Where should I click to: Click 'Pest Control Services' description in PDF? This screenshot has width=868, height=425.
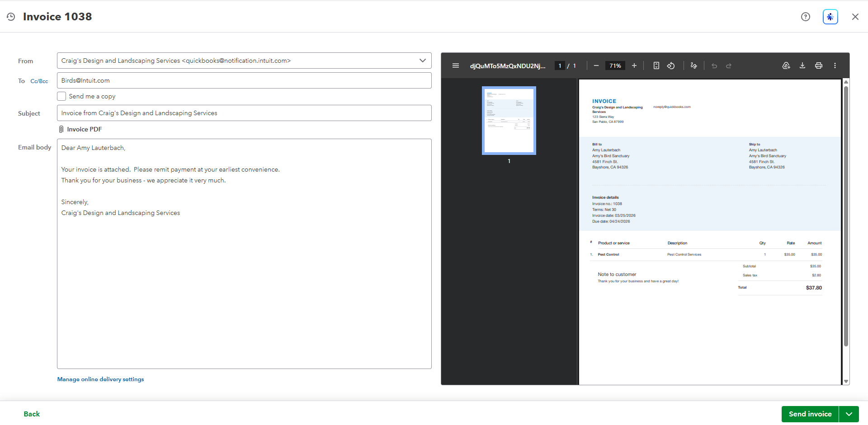pos(684,255)
